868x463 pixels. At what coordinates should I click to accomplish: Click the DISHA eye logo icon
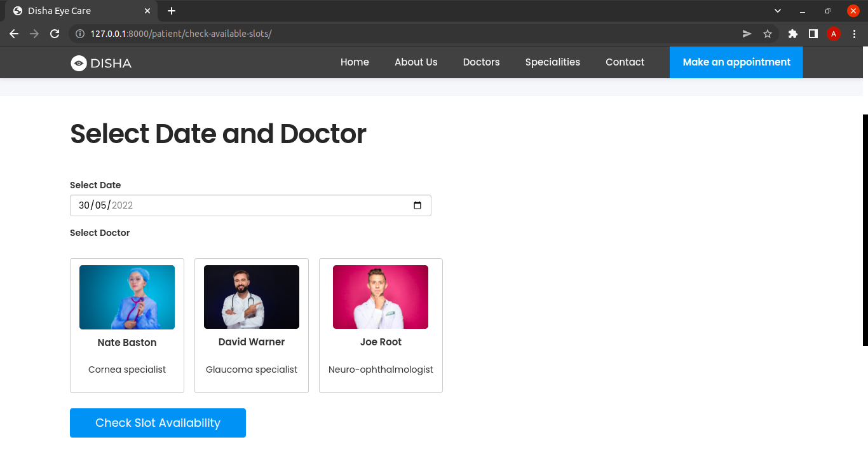coord(78,62)
